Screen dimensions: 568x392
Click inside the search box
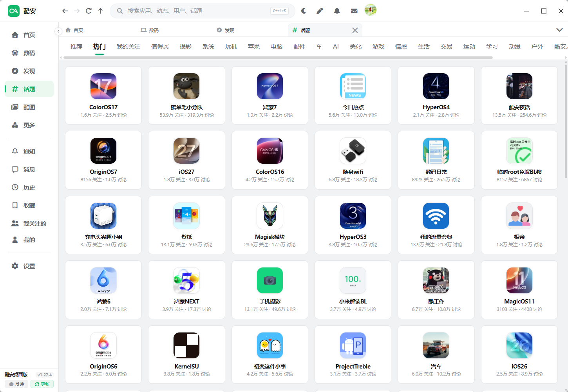coord(203,11)
